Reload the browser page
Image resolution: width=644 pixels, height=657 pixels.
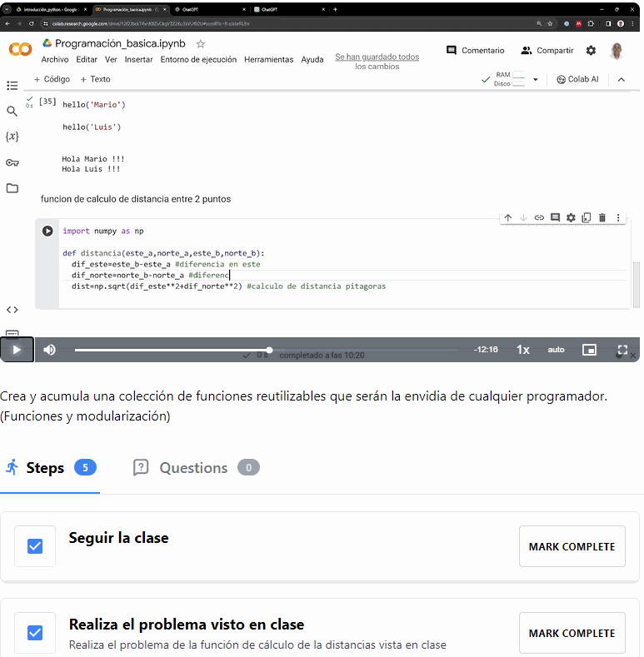pyautogui.click(x=31, y=24)
